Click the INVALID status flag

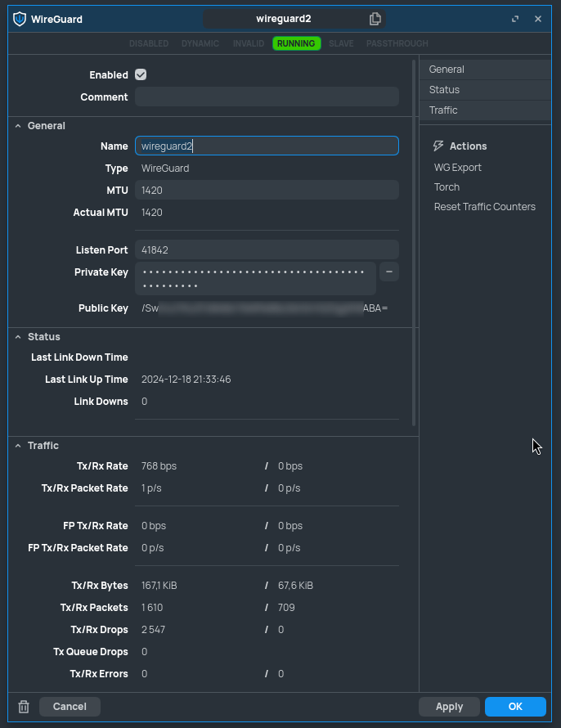coord(249,43)
